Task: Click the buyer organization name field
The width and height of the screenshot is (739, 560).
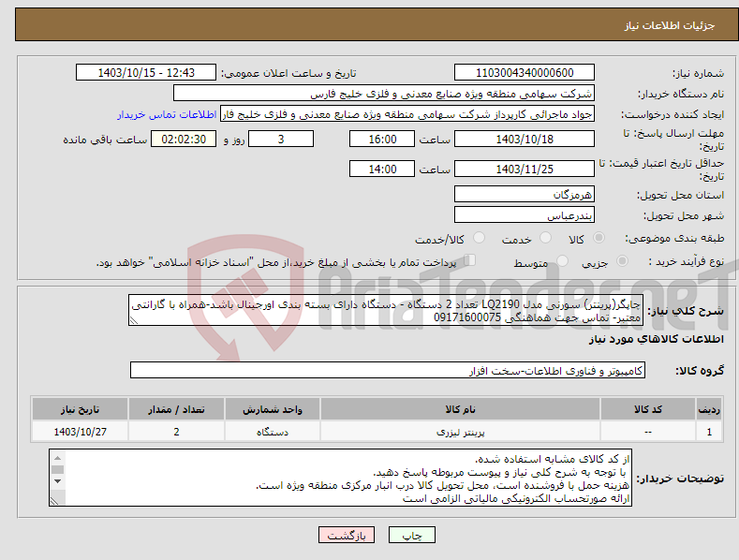Action: coord(384,94)
